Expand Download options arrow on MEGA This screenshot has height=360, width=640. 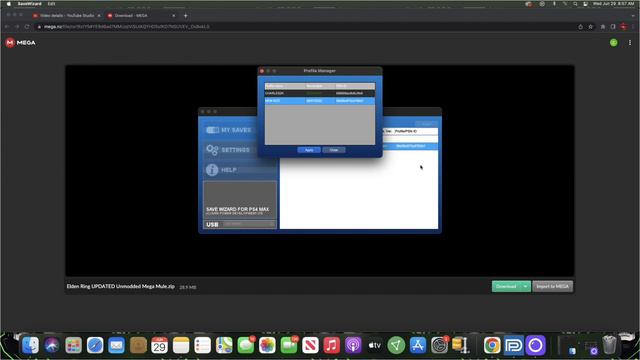pyautogui.click(x=525, y=287)
